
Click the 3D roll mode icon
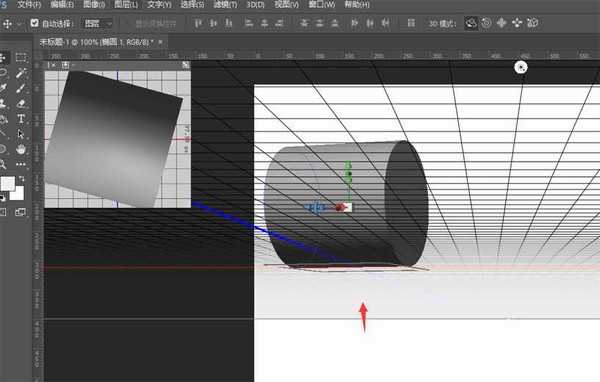486,23
